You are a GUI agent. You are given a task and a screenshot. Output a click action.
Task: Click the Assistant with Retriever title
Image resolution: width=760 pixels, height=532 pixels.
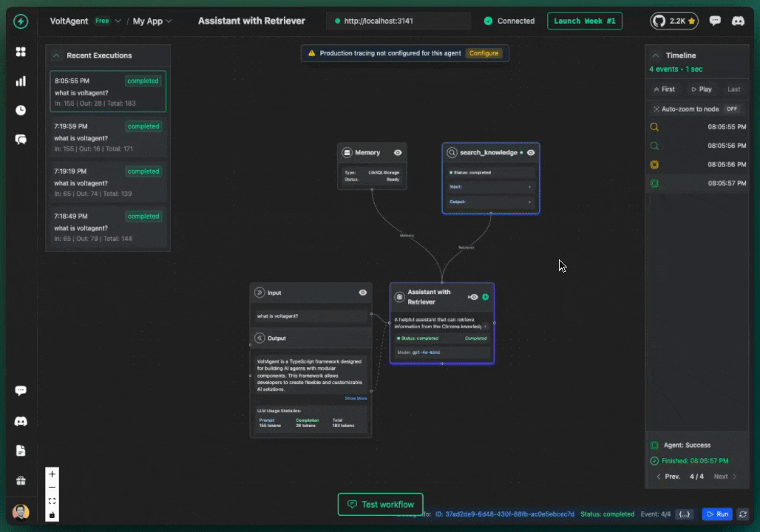tap(429, 297)
